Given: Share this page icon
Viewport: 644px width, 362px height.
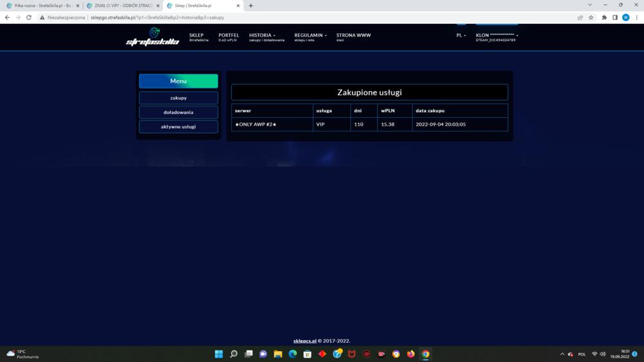Looking at the screenshot, I should coord(580,17).
